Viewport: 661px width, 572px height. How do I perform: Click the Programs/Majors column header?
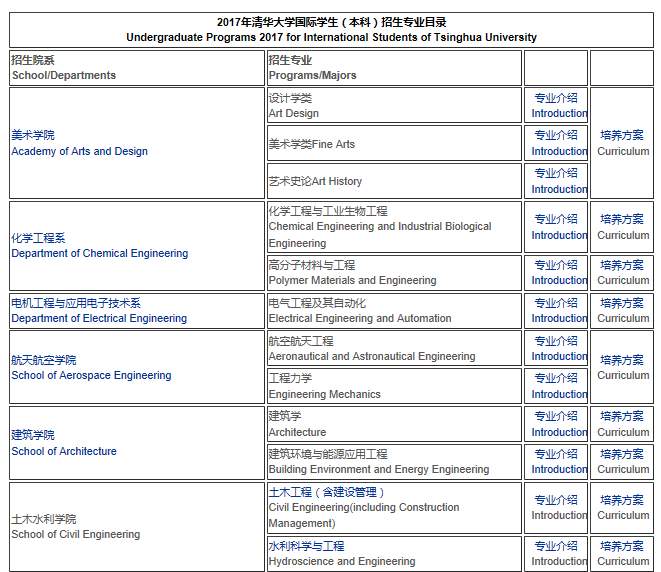[394, 68]
